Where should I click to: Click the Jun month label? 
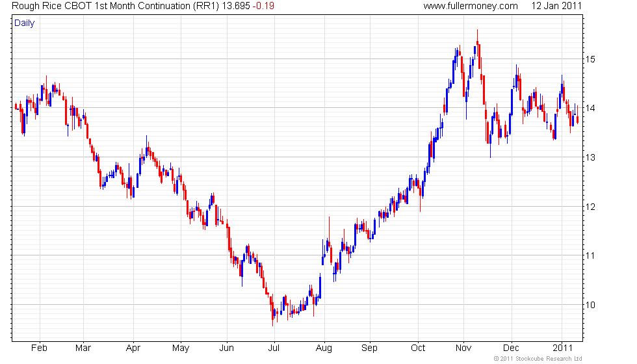click(x=227, y=348)
